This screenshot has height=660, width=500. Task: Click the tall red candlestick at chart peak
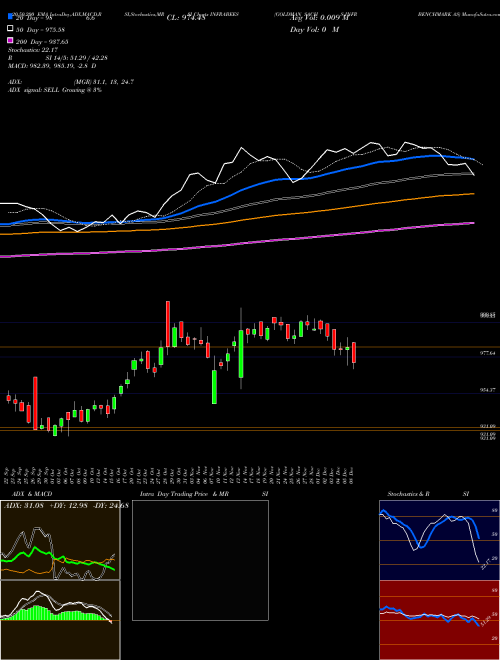[168, 324]
